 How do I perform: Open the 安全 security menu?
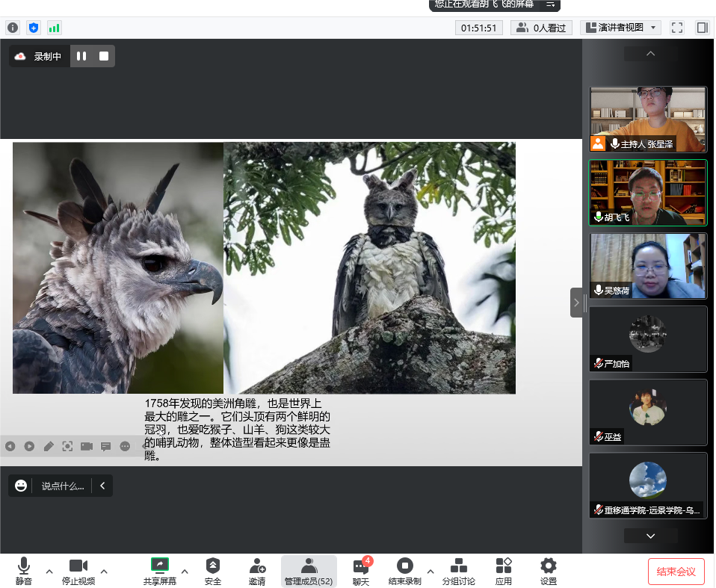(213, 571)
